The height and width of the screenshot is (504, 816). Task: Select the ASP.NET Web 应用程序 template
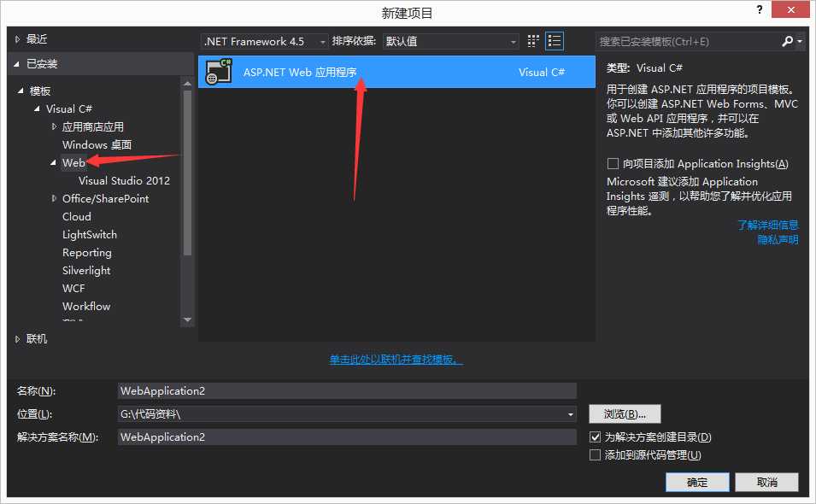pyautogui.click(x=396, y=72)
